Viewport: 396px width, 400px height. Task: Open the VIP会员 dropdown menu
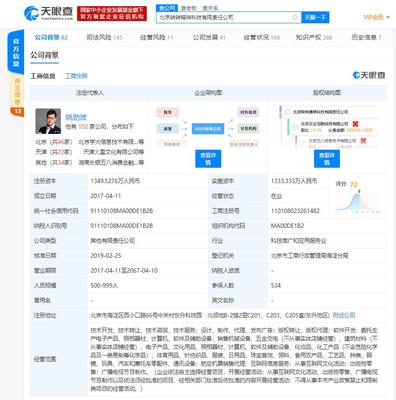376,17
